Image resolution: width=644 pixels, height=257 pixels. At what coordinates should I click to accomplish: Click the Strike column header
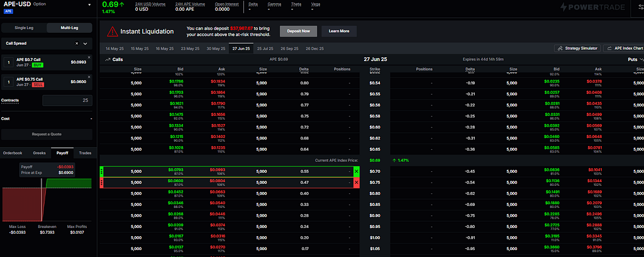point(375,69)
